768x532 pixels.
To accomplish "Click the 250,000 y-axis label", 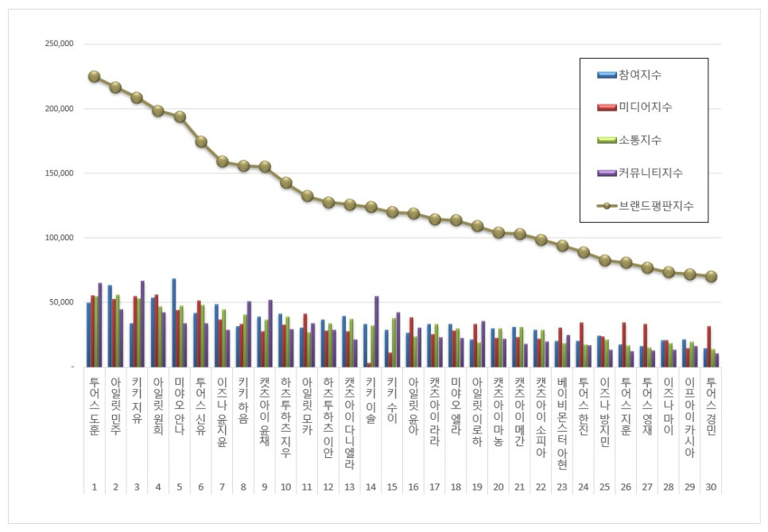I will click(60, 44).
